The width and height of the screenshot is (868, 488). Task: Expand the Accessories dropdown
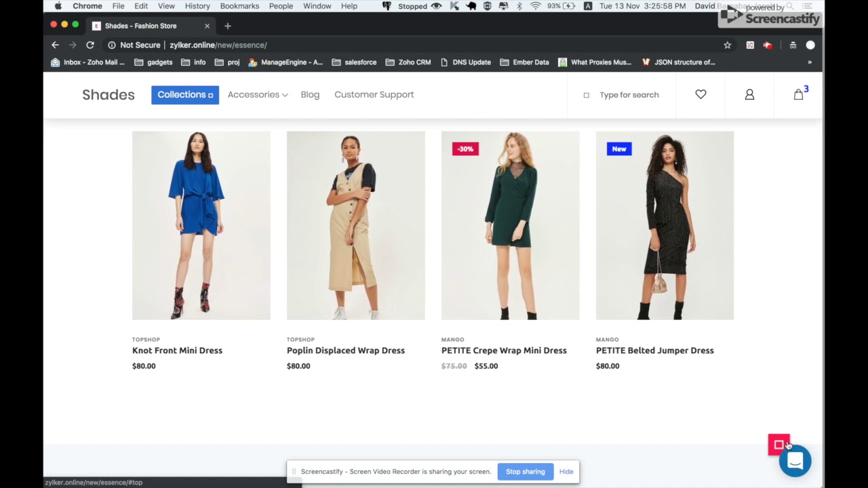258,95
